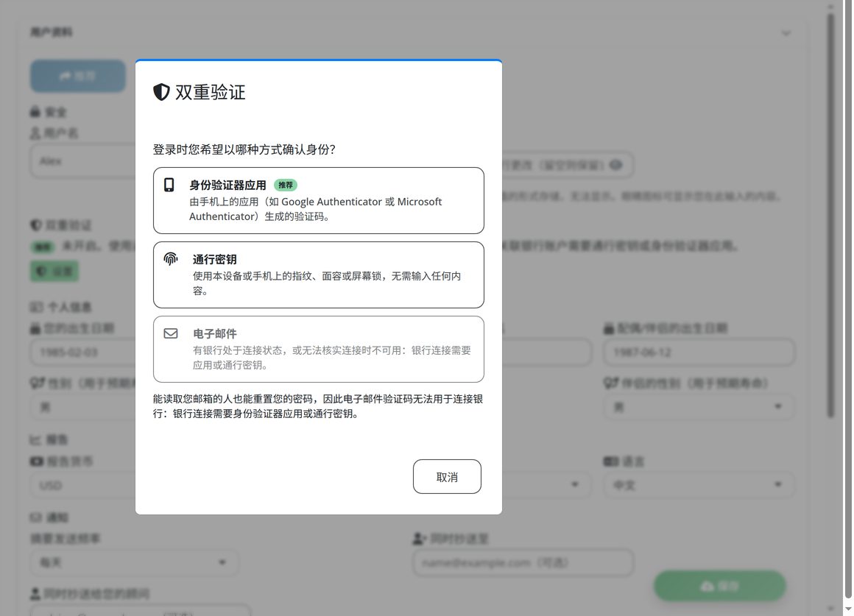Click the cake icon beside 配偶/伴侣的出生日期
The image size is (854, 616).
(609, 328)
